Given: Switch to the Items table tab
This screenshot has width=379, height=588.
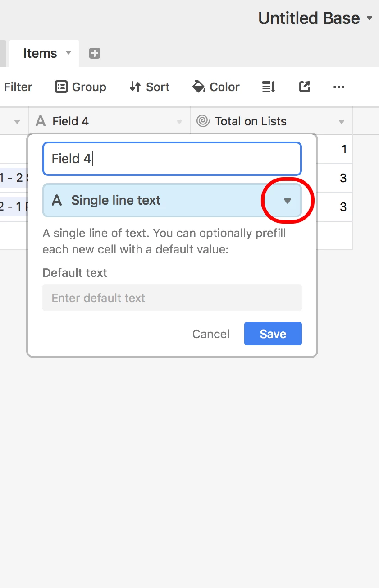Looking at the screenshot, I should tap(40, 53).
